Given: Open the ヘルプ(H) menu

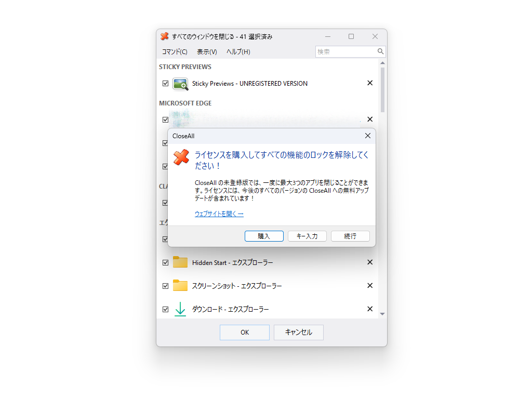Looking at the screenshot, I should [238, 51].
